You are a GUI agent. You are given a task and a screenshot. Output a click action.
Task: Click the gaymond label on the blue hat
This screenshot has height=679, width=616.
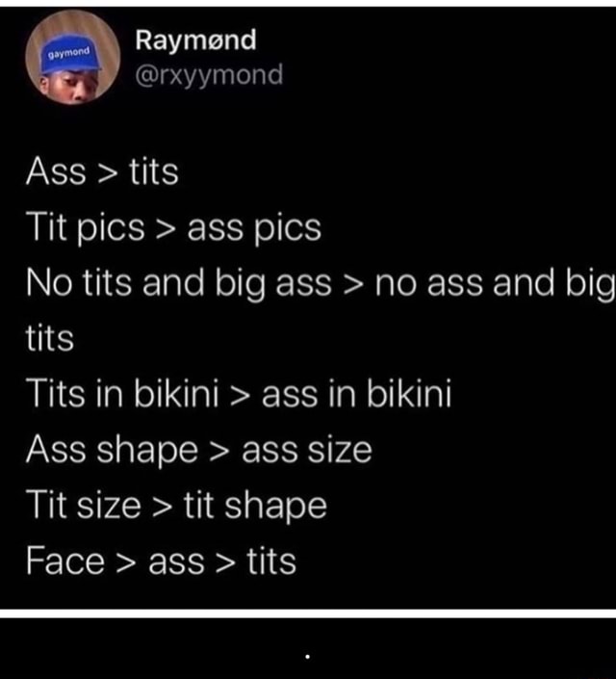pos(69,54)
